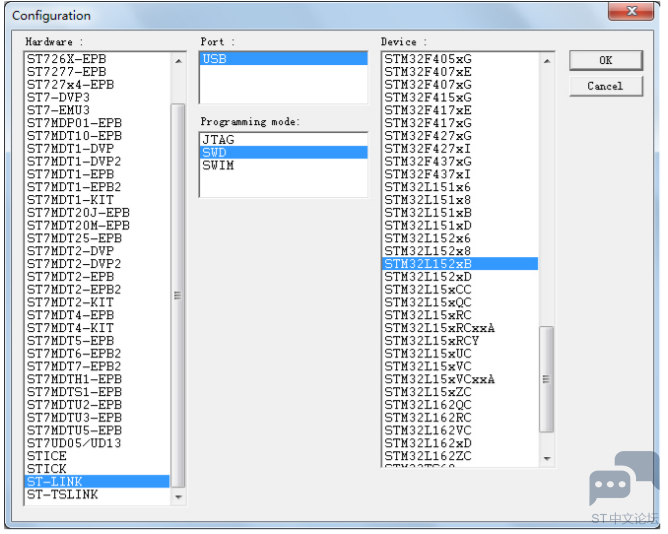
Task: Select STM32F415xG device
Action: (x=460, y=98)
